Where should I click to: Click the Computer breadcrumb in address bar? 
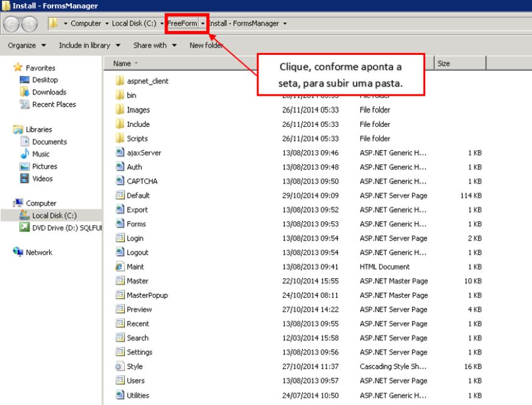[x=85, y=23]
